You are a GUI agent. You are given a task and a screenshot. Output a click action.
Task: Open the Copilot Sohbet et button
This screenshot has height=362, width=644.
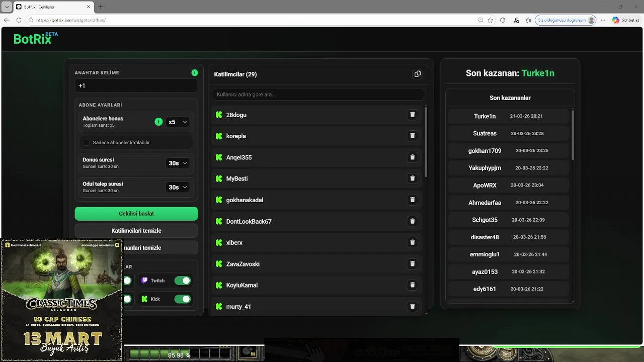pyautogui.click(x=626, y=20)
